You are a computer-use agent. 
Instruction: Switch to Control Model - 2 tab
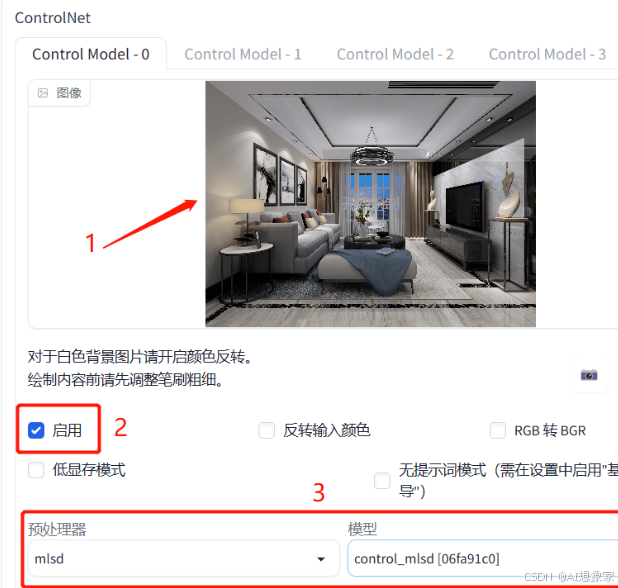click(x=395, y=54)
